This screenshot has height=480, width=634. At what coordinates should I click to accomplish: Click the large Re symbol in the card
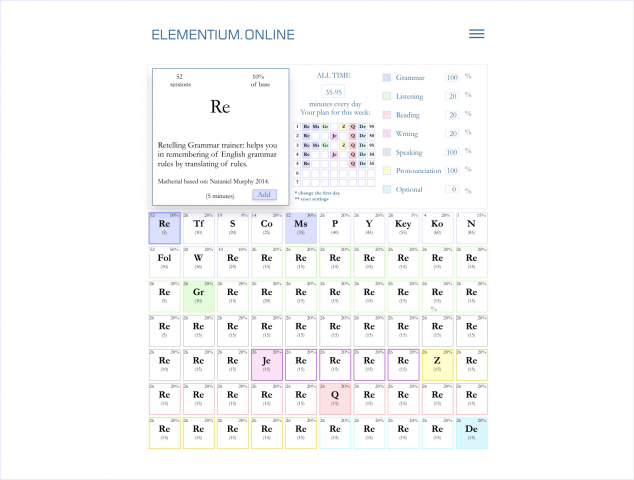(220, 107)
